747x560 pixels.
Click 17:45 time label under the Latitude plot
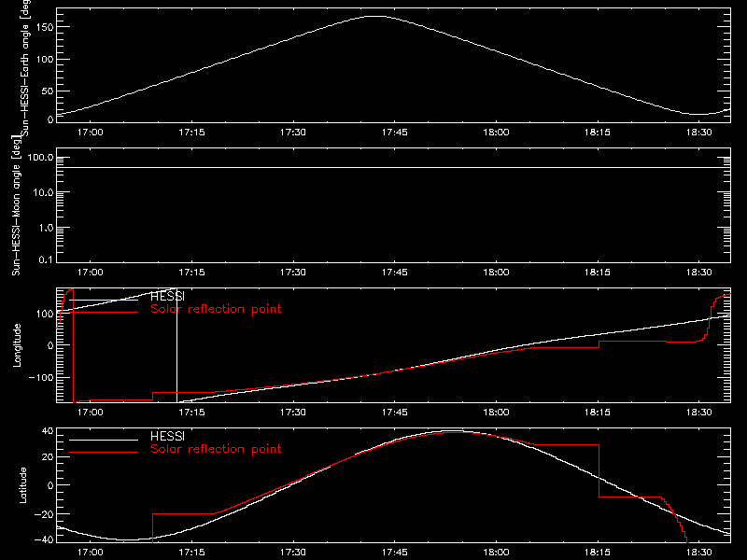point(394,553)
